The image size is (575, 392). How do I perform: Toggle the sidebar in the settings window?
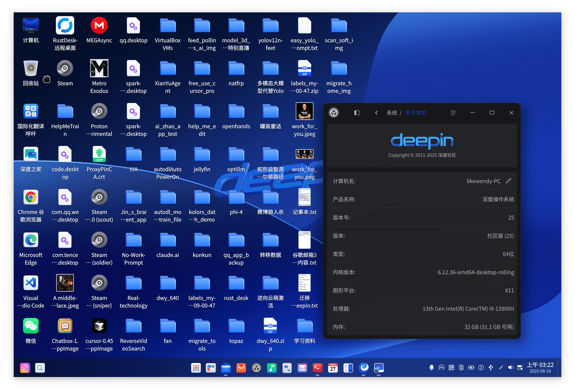click(x=357, y=113)
